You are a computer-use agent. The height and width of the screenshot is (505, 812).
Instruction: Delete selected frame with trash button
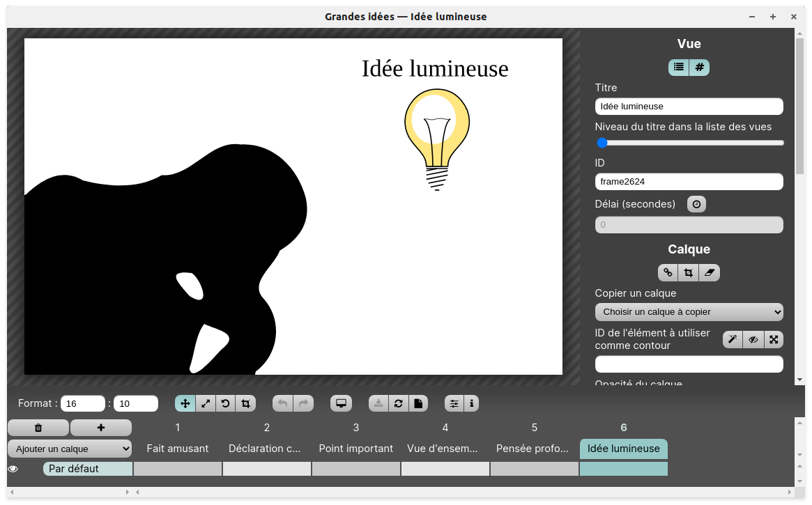[x=38, y=428]
